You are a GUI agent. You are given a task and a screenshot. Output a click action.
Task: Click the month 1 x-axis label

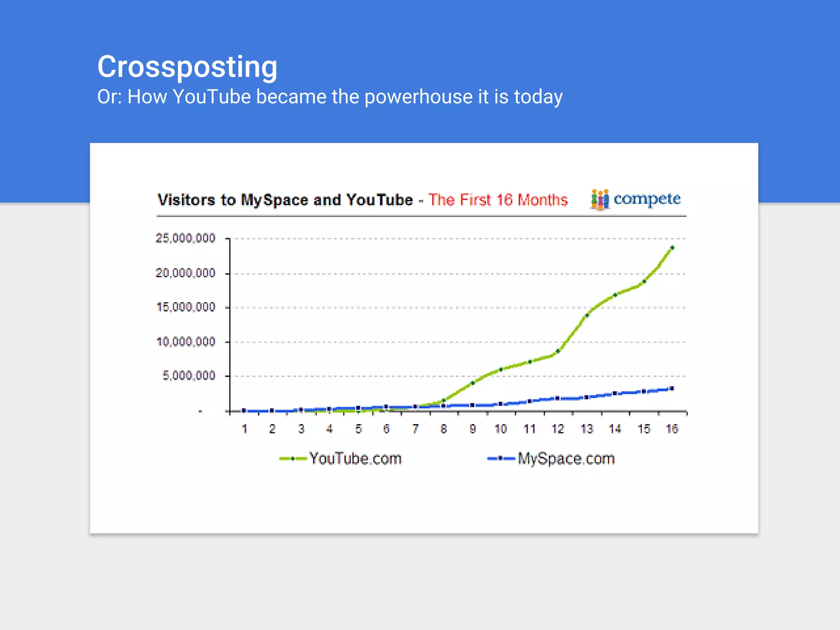click(244, 429)
